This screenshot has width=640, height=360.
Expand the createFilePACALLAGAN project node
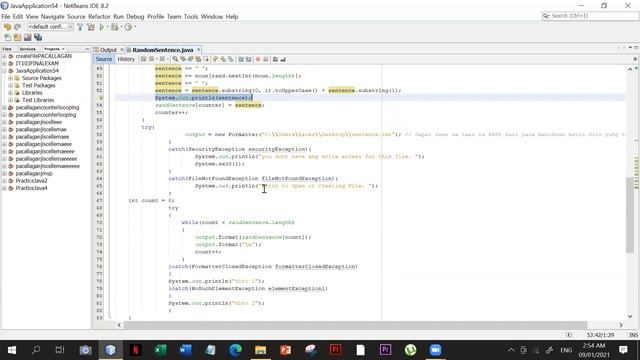coord(4,56)
